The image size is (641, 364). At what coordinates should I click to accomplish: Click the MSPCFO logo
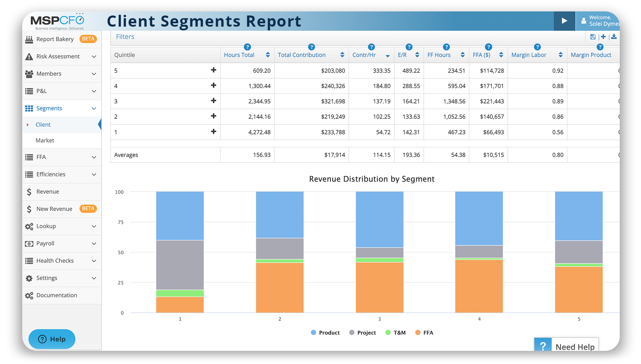(x=58, y=21)
